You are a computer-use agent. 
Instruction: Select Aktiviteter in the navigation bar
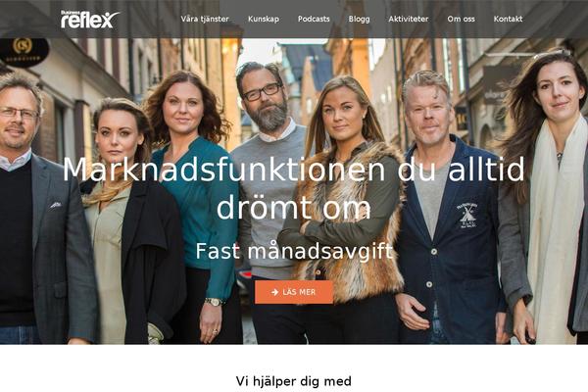(409, 19)
